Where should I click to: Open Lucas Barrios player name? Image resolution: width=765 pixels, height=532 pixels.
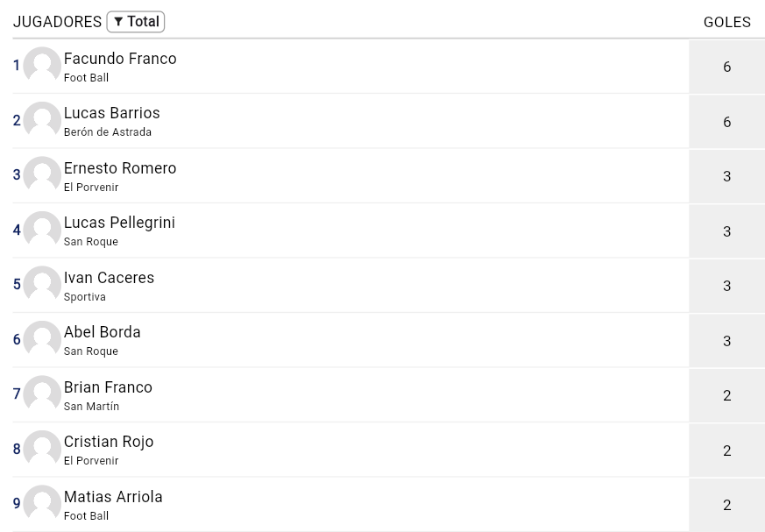111,113
